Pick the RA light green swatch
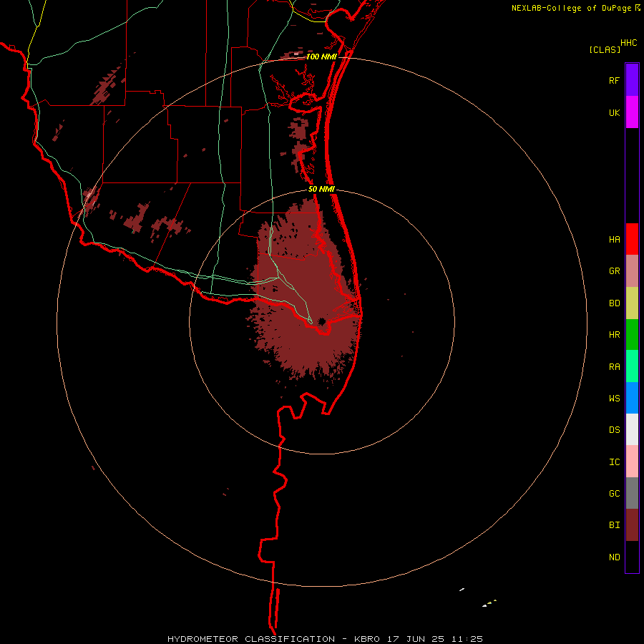Image resolution: width=644 pixels, height=644 pixels. point(632,366)
